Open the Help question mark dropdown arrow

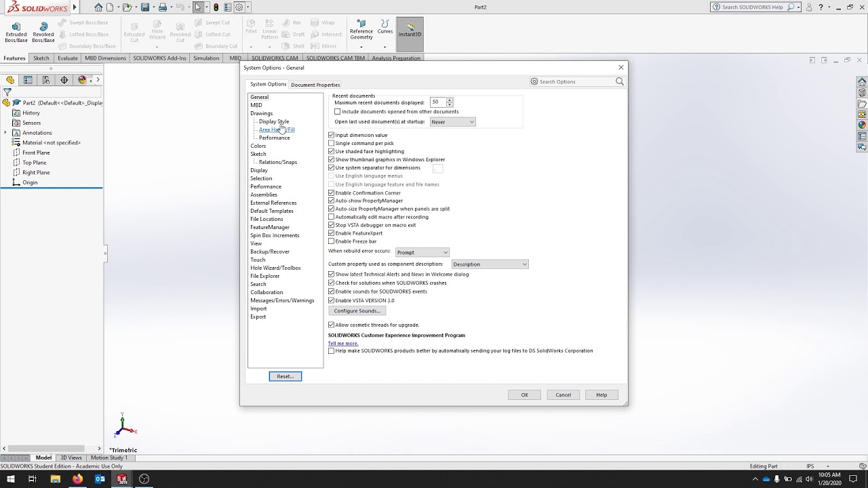pyautogui.click(x=829, y=7)
